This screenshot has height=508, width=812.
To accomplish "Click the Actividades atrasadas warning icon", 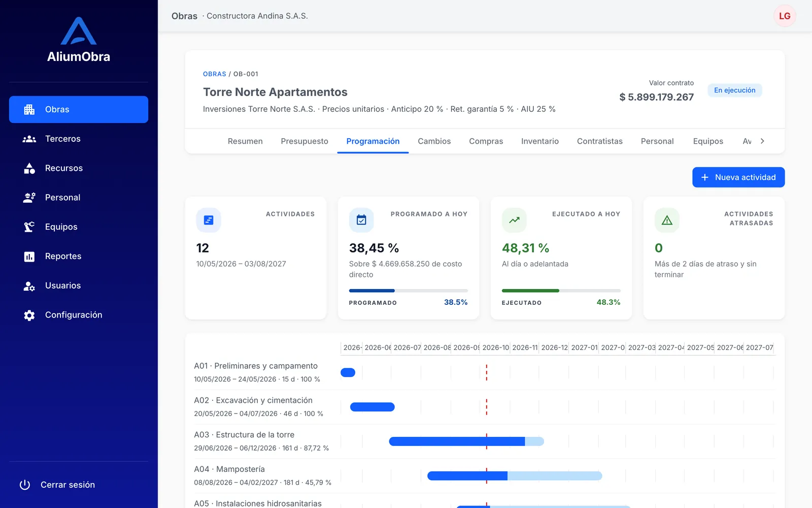I will click(667, 220).
